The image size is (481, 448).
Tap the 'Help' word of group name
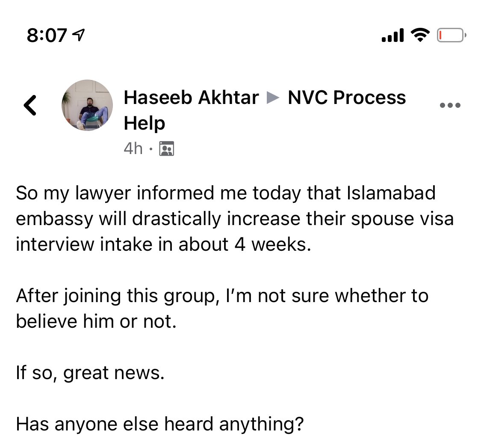point(145,123)
